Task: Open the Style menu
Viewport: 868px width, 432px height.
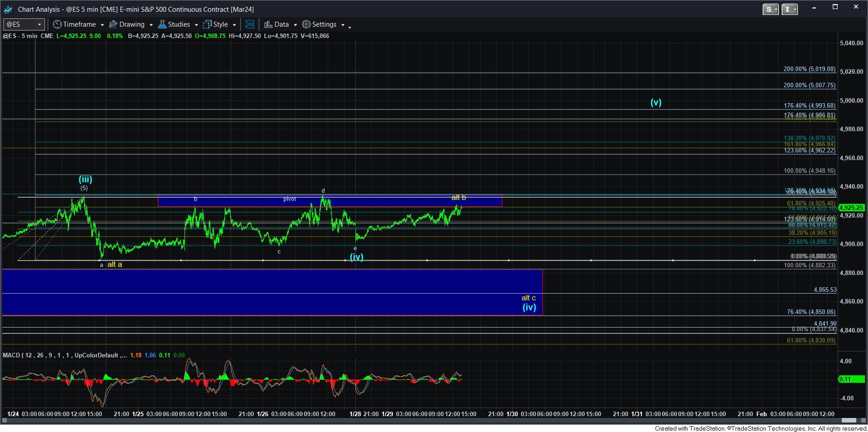Action: pyautogui.click(x=220, y=24)
